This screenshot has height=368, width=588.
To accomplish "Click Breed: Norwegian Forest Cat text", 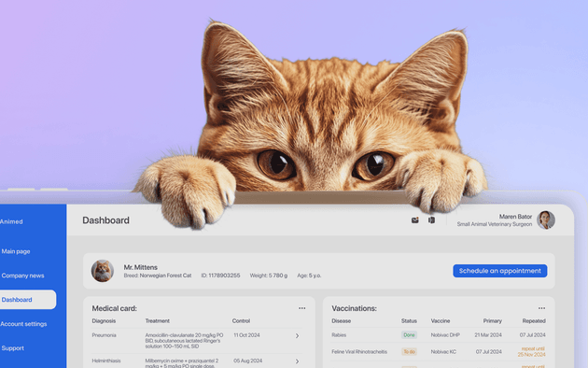I will coord(158,276).
